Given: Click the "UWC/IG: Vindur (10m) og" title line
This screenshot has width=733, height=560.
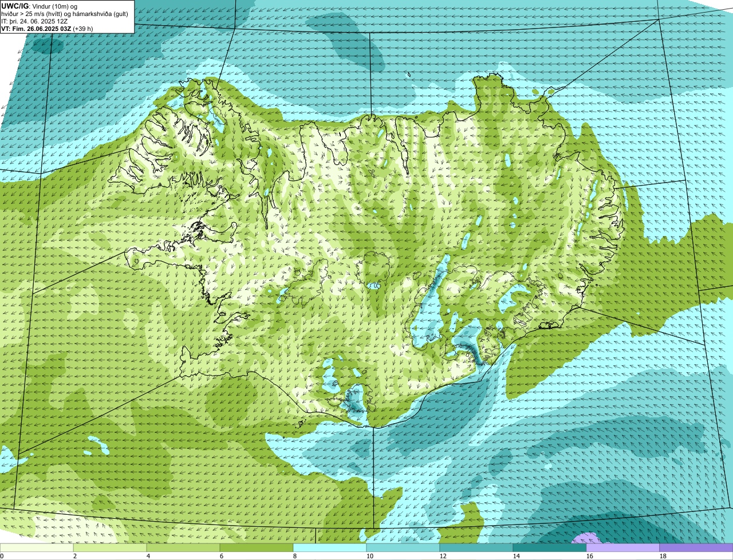Looking at the screenshot, I should (x=40, y=6).
